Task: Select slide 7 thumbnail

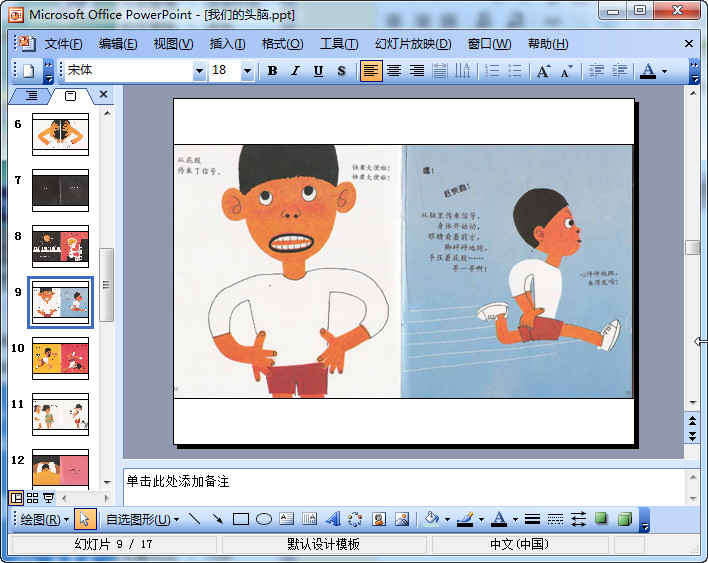Action: pos(61,191)
